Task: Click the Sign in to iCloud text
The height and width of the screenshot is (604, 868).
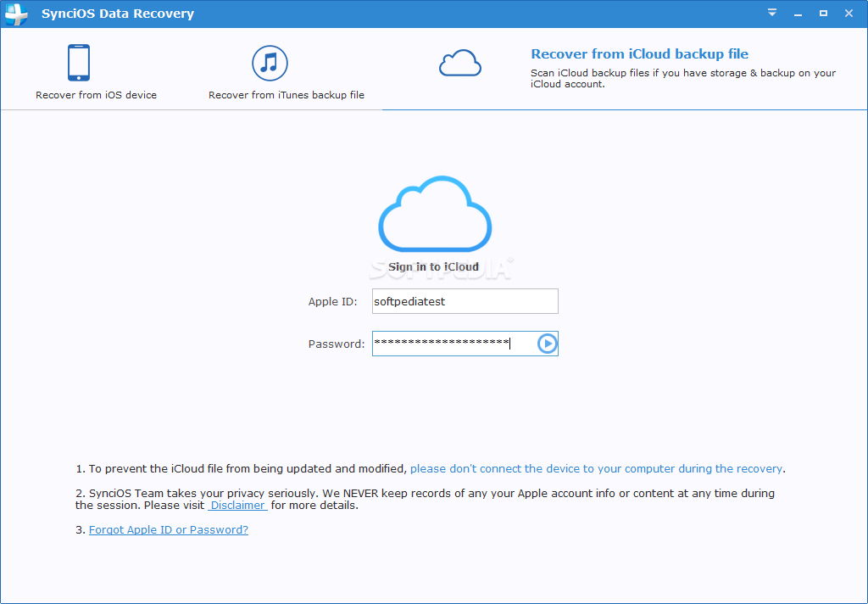Action: point(433,266)
